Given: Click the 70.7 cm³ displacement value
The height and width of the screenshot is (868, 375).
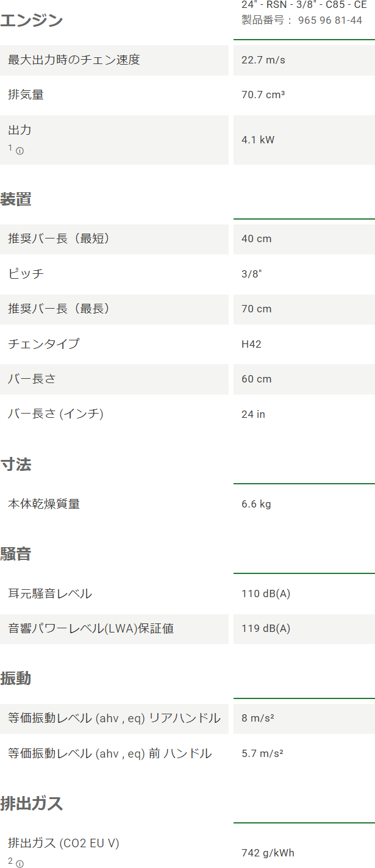Looking at the screenshot, I should pos(263,95).
